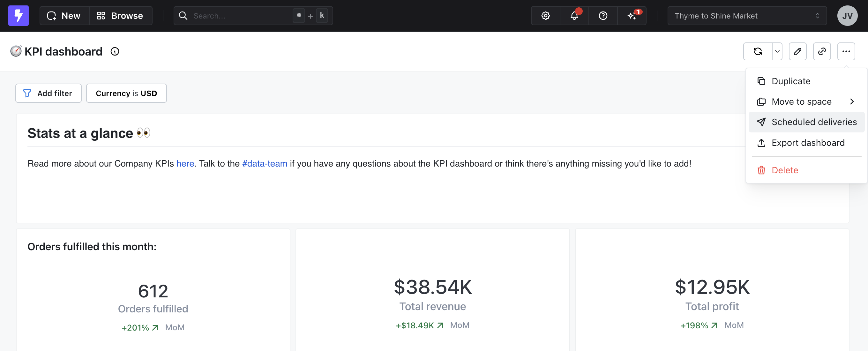Open the AI sparkle icon with badge

632,16
